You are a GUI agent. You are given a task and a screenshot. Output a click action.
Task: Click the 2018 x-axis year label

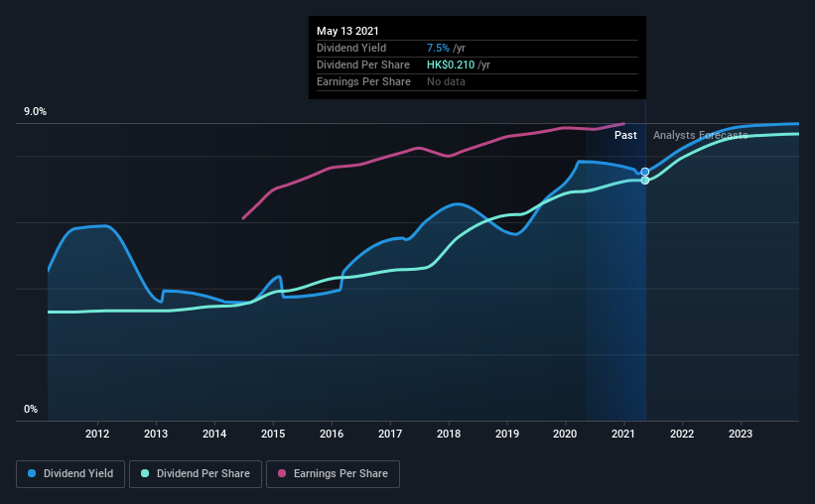click(449, 434)
